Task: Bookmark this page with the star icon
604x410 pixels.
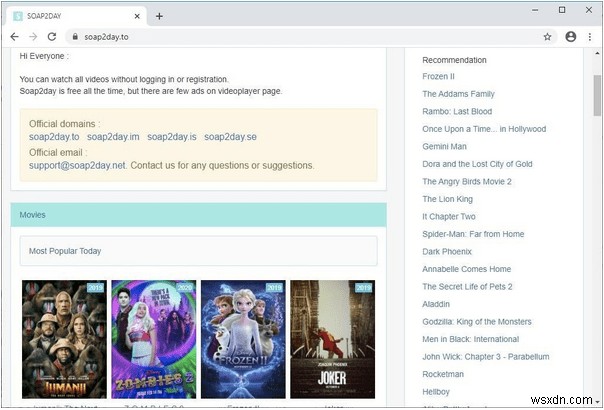Action: tap(547, 37)
